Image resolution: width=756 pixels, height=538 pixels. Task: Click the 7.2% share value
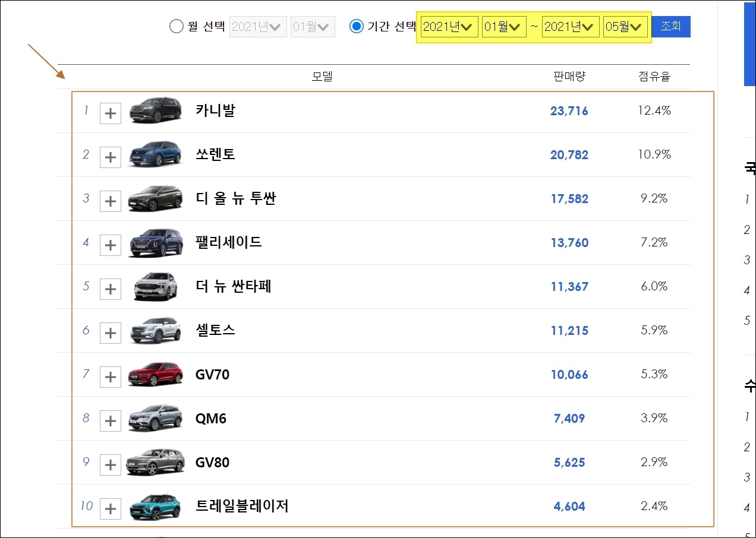pyautogui.click(x=654, y=242)
